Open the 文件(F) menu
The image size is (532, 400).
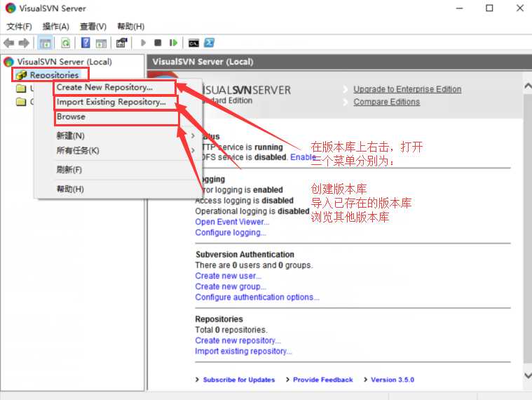click(x=20, y=27)
